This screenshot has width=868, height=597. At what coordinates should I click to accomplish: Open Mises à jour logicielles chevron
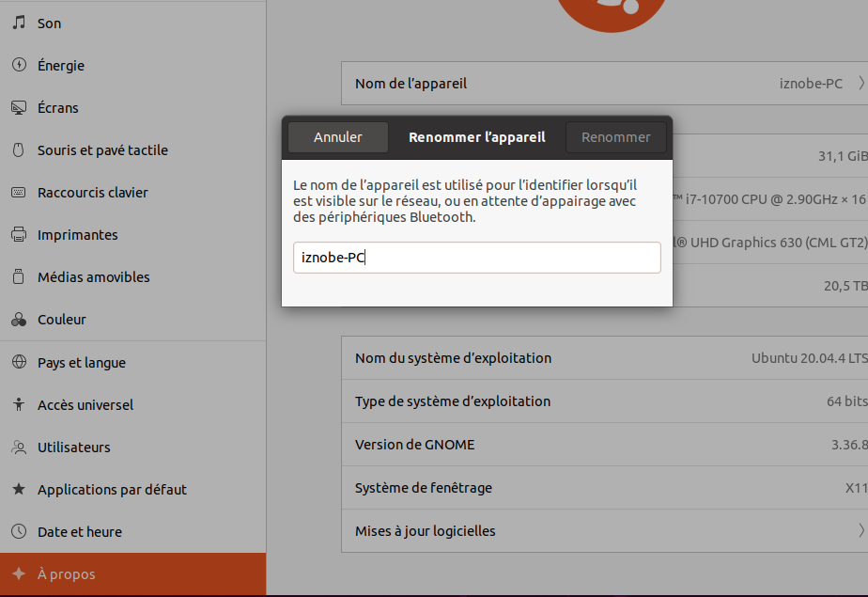(860, 530)
